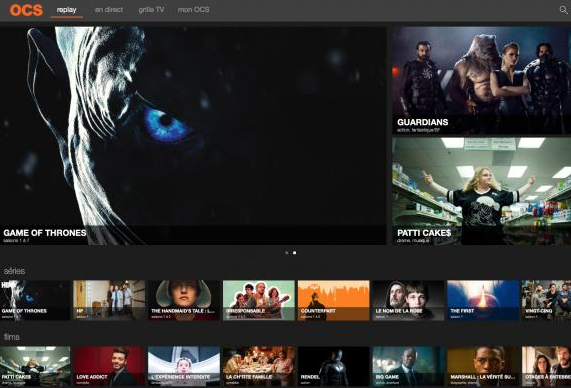The width and height of the screenshot is (571, 388).
Task: Open the mon OCS tab
Action: tap(193, 10)
